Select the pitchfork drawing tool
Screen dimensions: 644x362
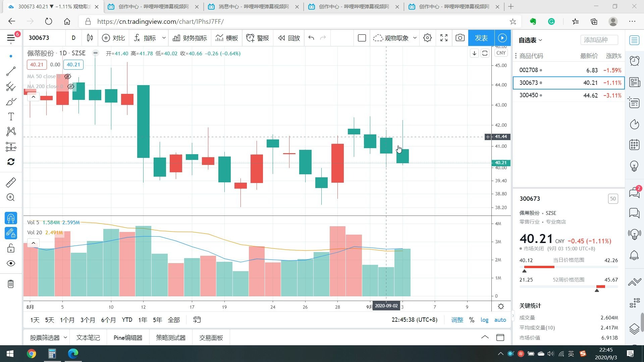[x=11, y=86]
